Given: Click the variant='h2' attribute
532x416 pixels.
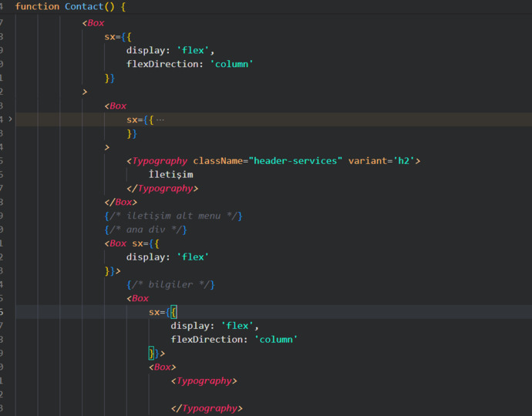Looking at the screenshot, I should click(x=382, y=161).
